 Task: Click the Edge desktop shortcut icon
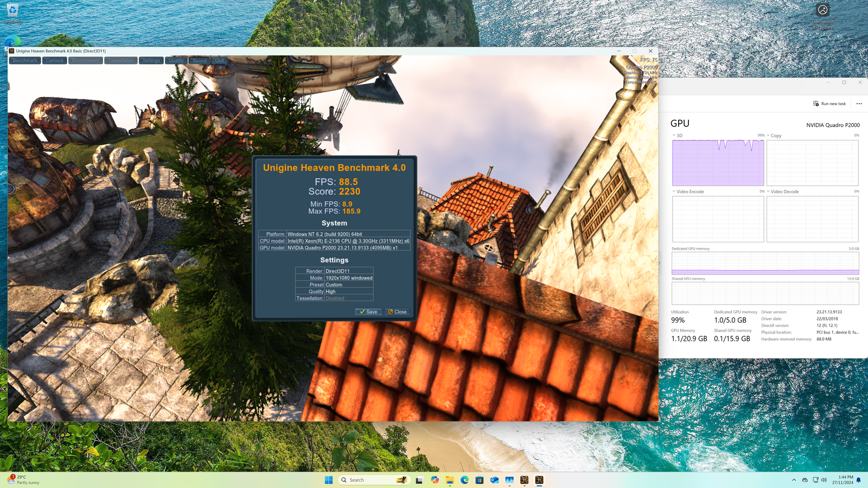pyautogui.click(x=12, y=42)
